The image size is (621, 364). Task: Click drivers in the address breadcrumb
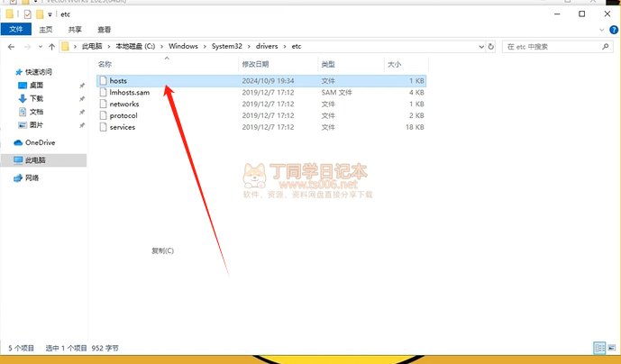point(267,46)
